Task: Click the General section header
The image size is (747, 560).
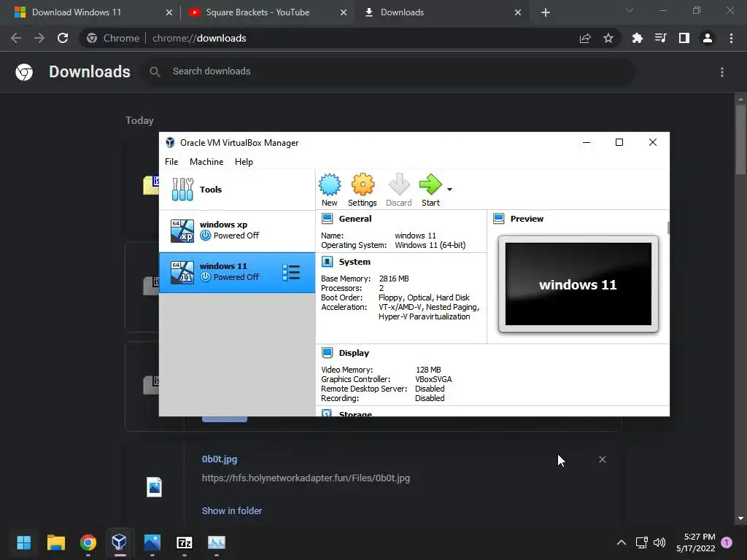Action: click(355, 219)
